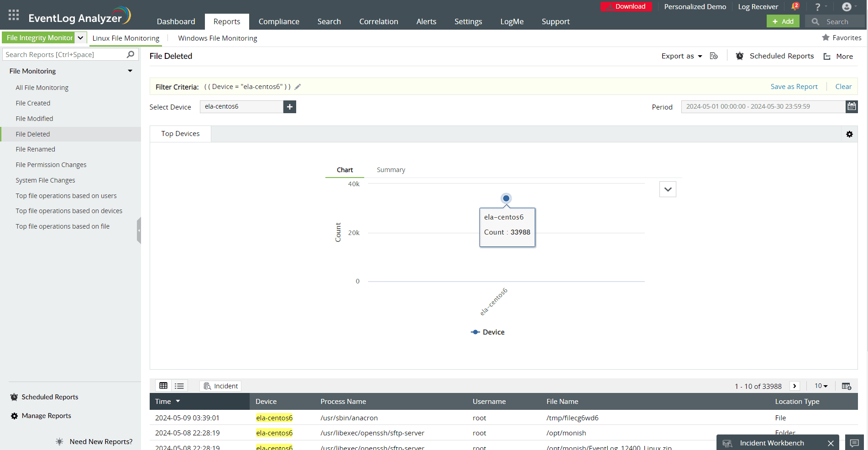The image size is (868, 450).
Task: Click the /tmp/filecg6wd6 file name cell
Action: [572, 418]
